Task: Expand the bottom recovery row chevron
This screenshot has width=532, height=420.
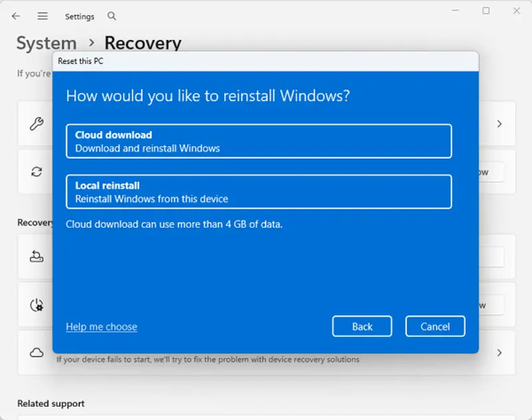Action: point(499,353)
